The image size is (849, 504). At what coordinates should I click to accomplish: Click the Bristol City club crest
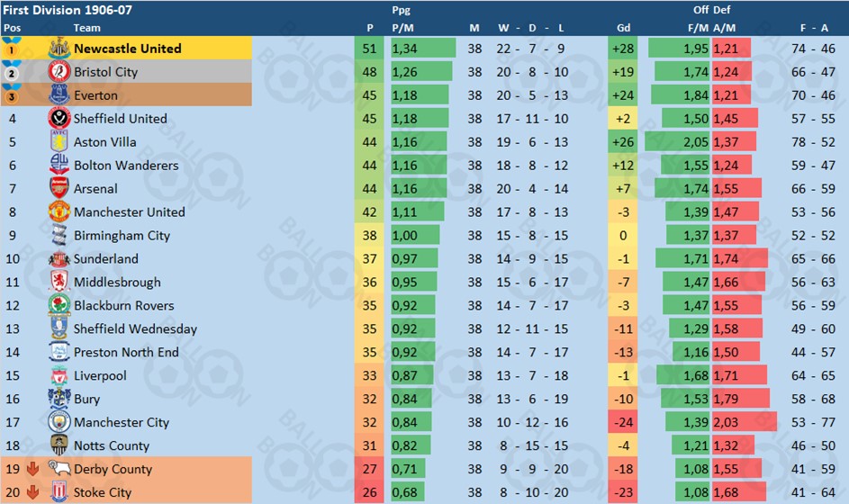(x=59, y=71)
